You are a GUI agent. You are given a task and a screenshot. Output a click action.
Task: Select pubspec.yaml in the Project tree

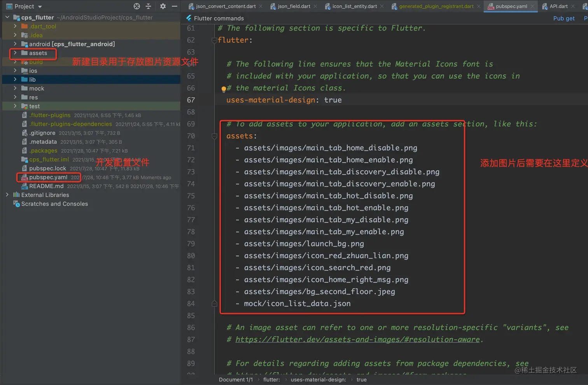48,177
